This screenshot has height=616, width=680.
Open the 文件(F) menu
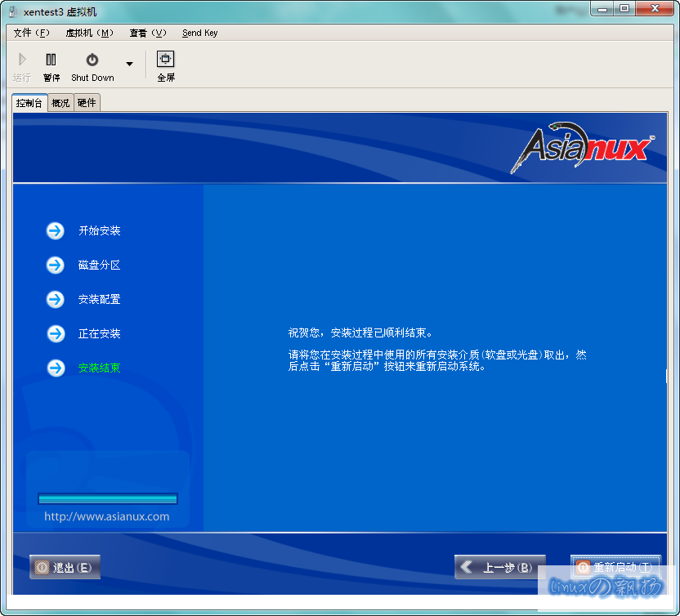(x=32, y=33)
